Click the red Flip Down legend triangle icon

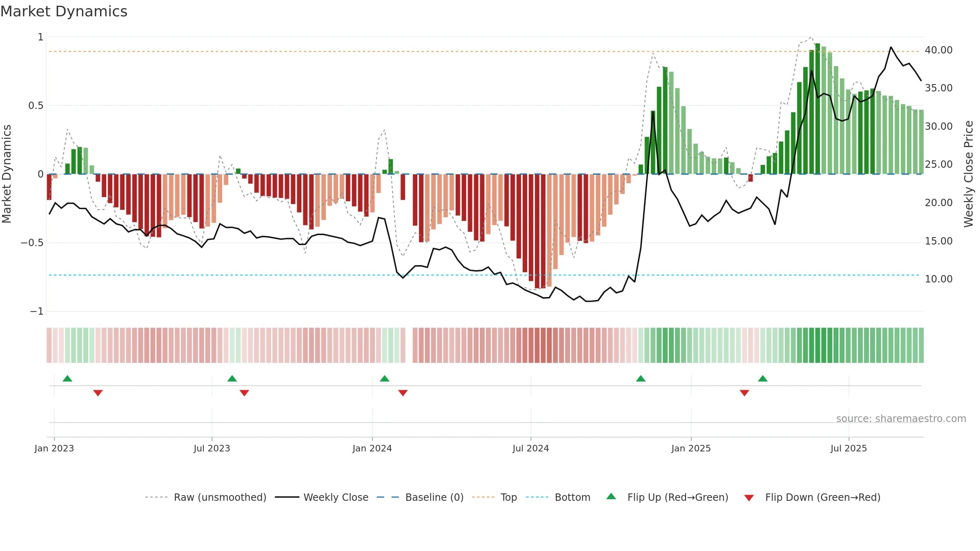tap(749, 498)
